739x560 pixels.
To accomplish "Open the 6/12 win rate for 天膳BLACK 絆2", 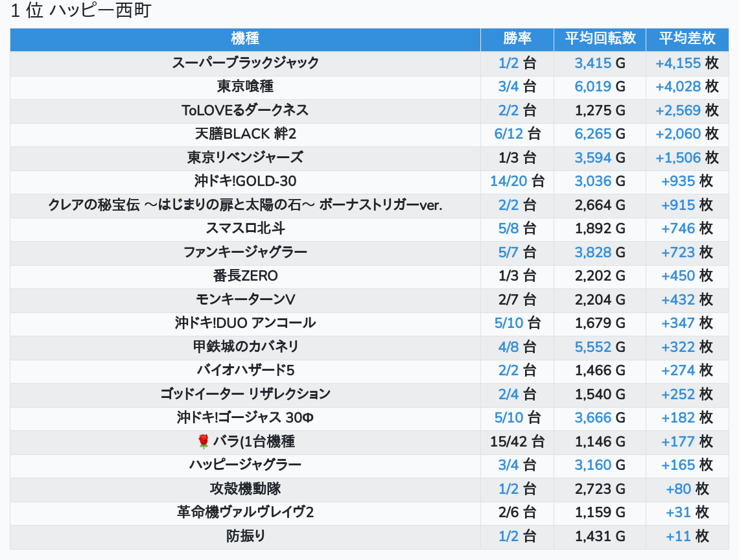I will [x=508, y=134].
